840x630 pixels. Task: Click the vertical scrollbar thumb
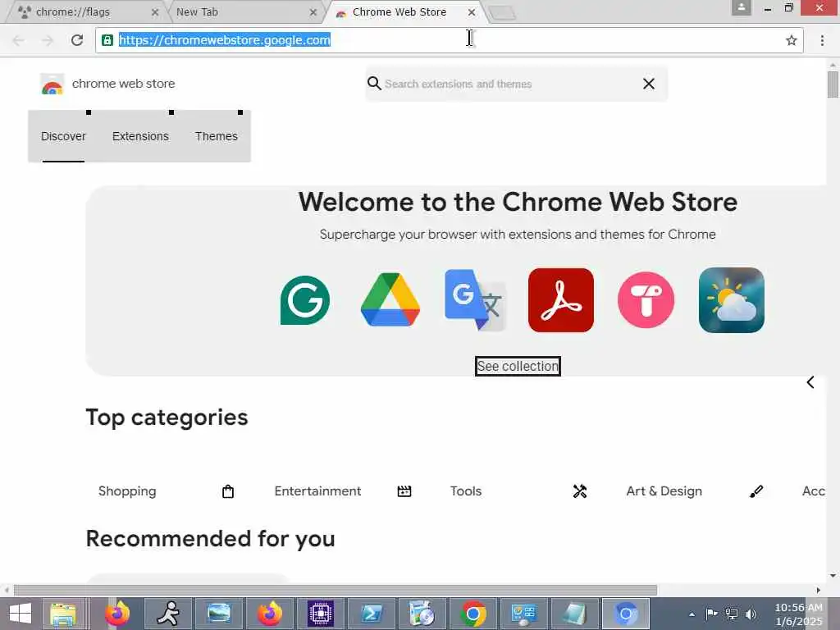point(833,84)
